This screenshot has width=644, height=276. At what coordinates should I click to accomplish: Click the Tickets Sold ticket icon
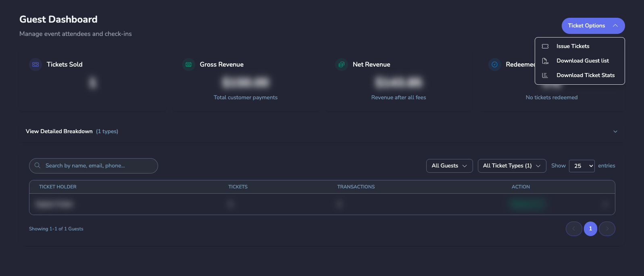click(x=35, y=65)
